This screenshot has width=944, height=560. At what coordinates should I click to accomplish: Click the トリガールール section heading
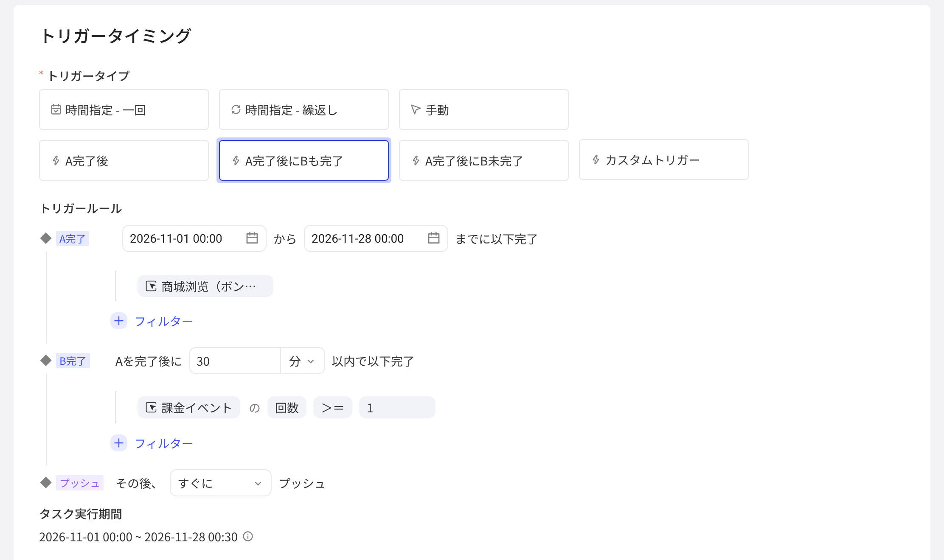point(81,208)
